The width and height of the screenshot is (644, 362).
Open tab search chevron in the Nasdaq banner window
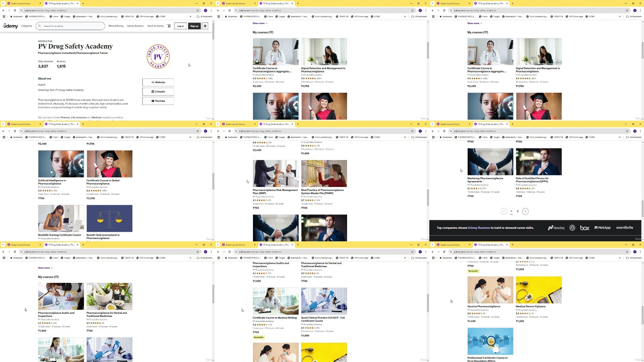point(432,124)
